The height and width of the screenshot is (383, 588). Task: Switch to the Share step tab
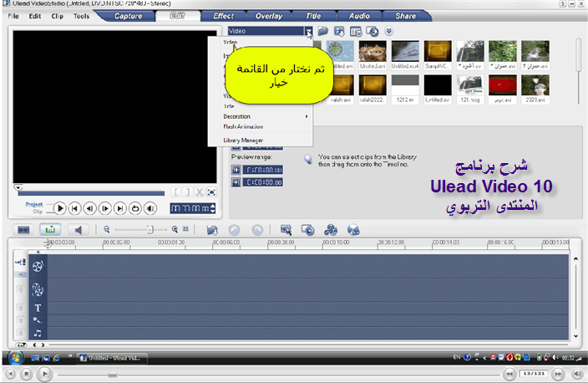405,16
